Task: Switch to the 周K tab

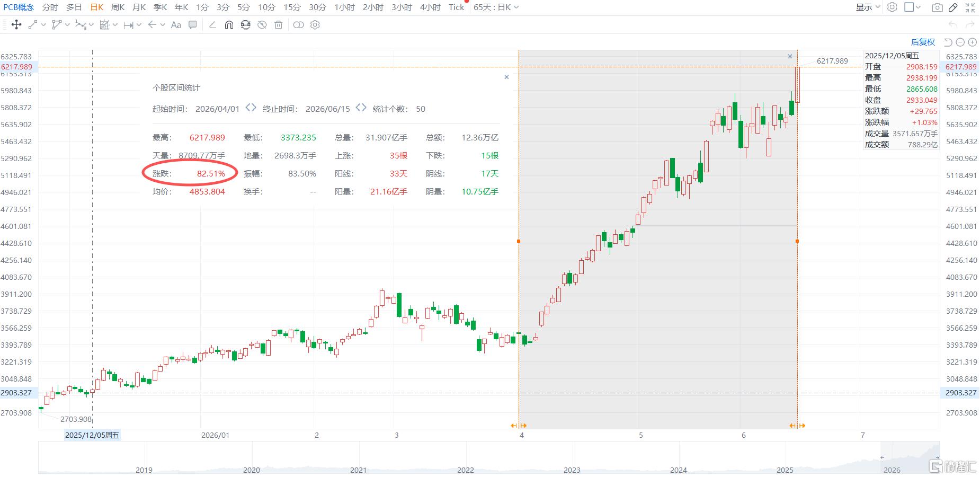Action: pyautogui.click(x=118, y=7)
